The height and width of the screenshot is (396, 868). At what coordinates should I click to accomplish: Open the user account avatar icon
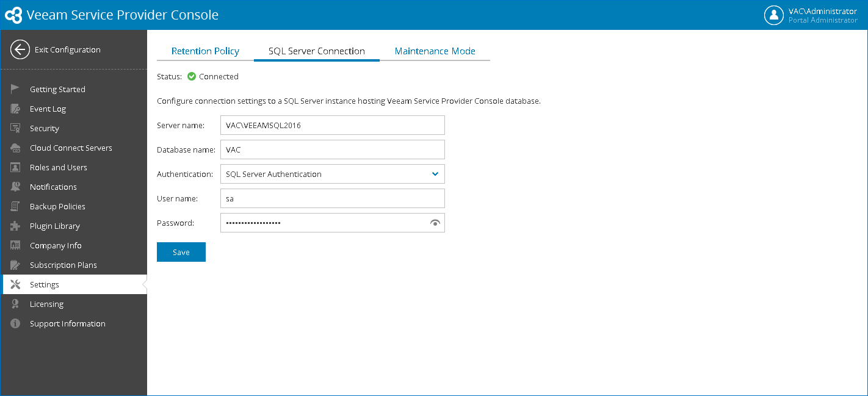[773, 15]
